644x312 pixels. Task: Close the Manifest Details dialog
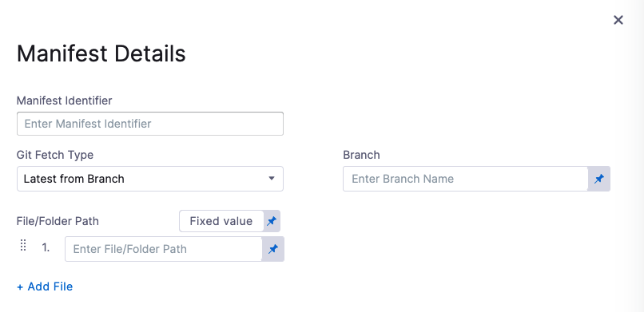pos(618,20)
